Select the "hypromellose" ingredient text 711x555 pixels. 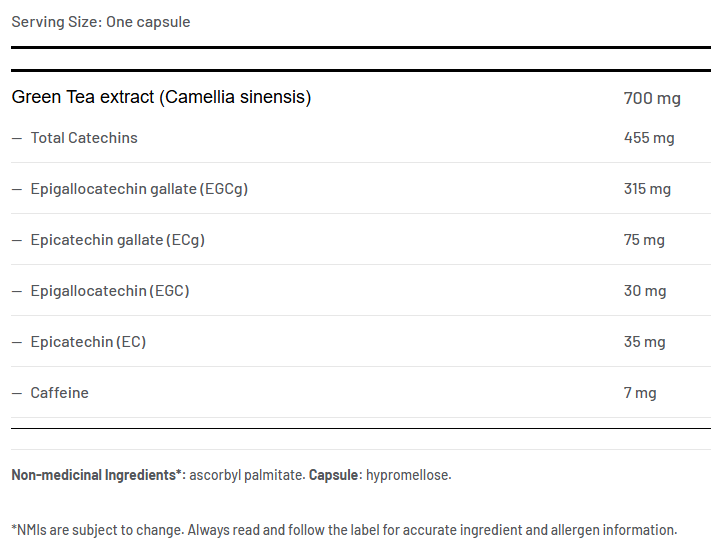[408, 475]
